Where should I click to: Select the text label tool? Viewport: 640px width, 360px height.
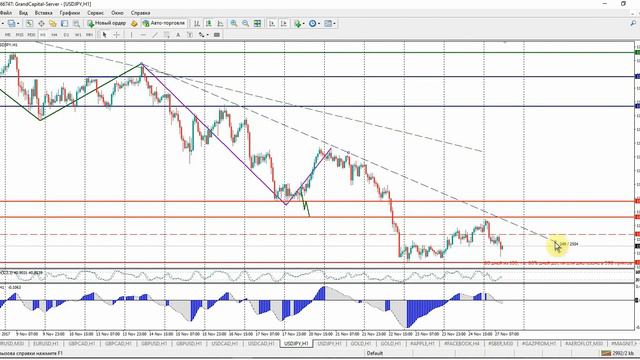tap(190, 35)
